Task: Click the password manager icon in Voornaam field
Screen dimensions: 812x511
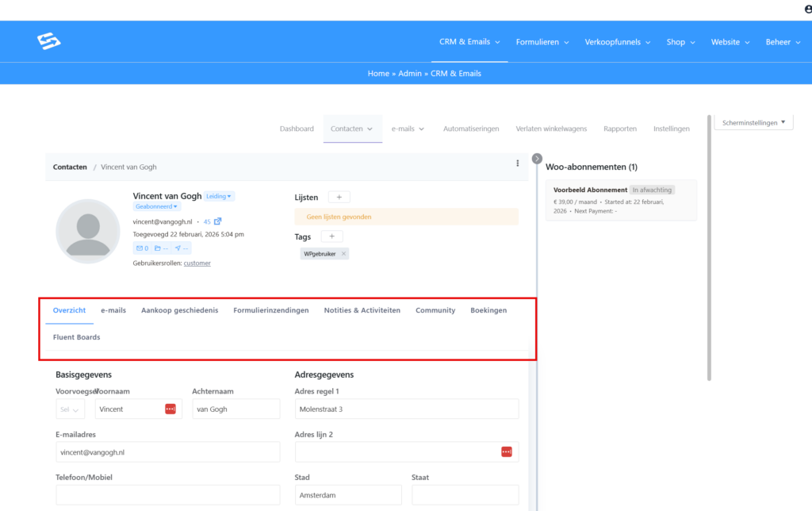Action: 170,409
